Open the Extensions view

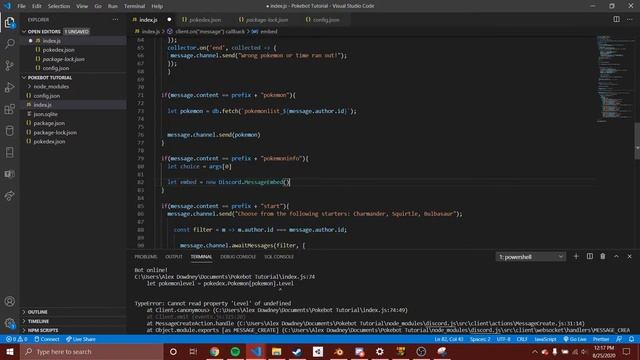point(9,109)
